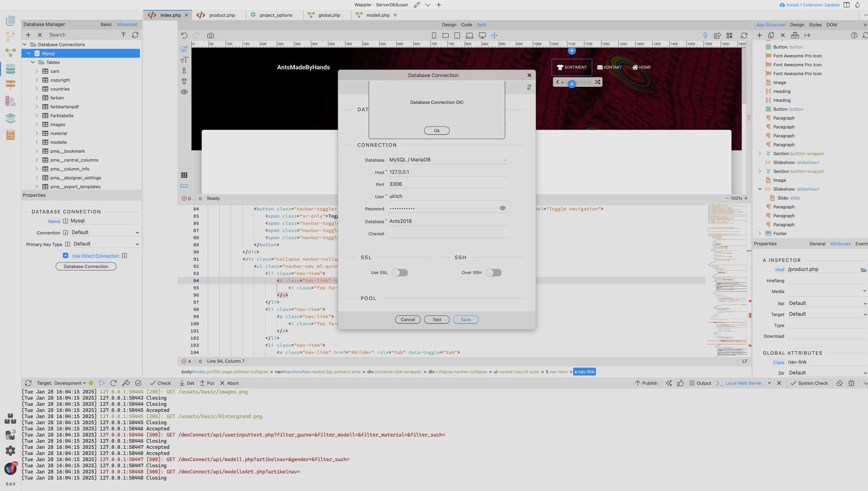Click the zoom in plus next to 100%
868x491 pixels.
click(x=746, y=198)
